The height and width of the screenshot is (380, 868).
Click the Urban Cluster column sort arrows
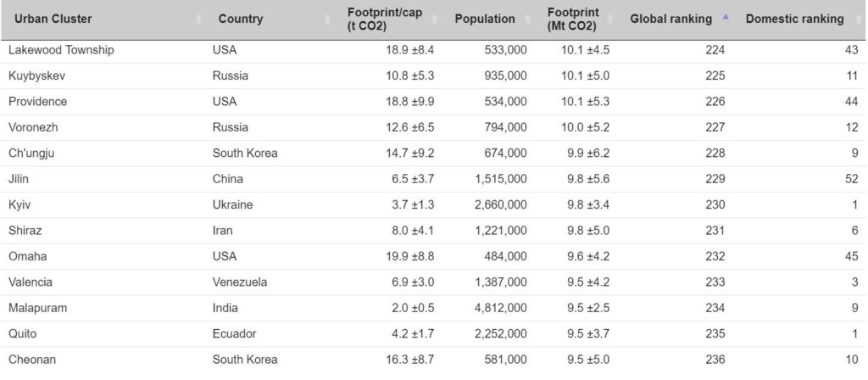(199, 20)
